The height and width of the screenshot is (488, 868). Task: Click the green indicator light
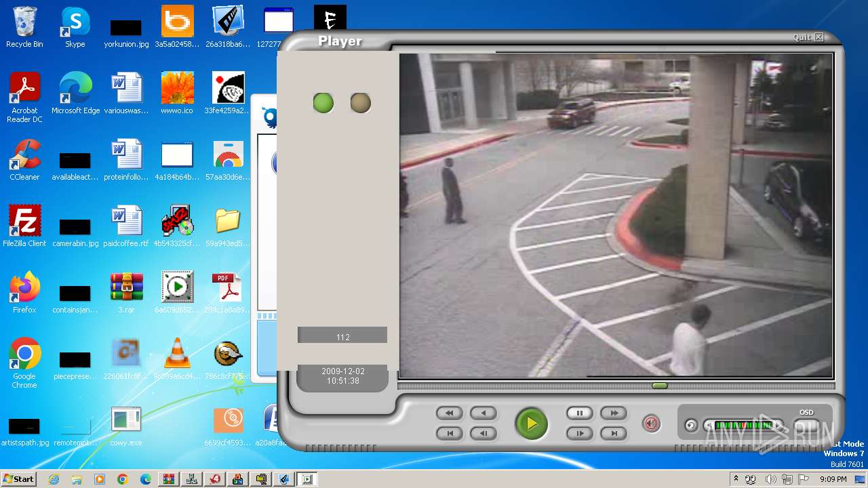323,103
